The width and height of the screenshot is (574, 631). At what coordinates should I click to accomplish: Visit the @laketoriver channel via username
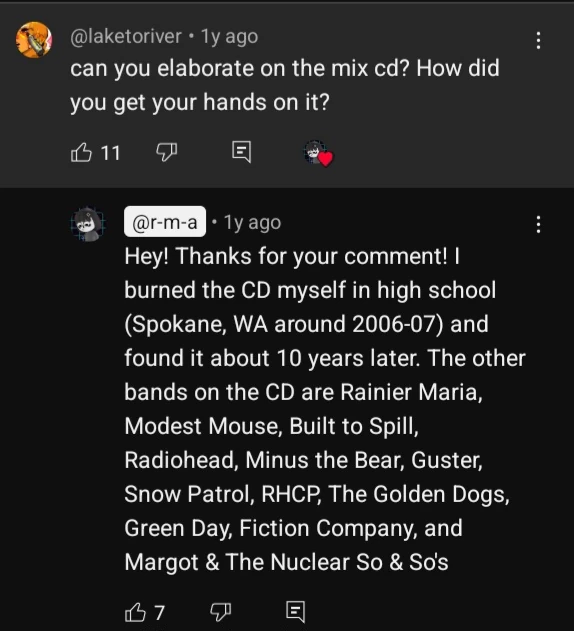126,37
